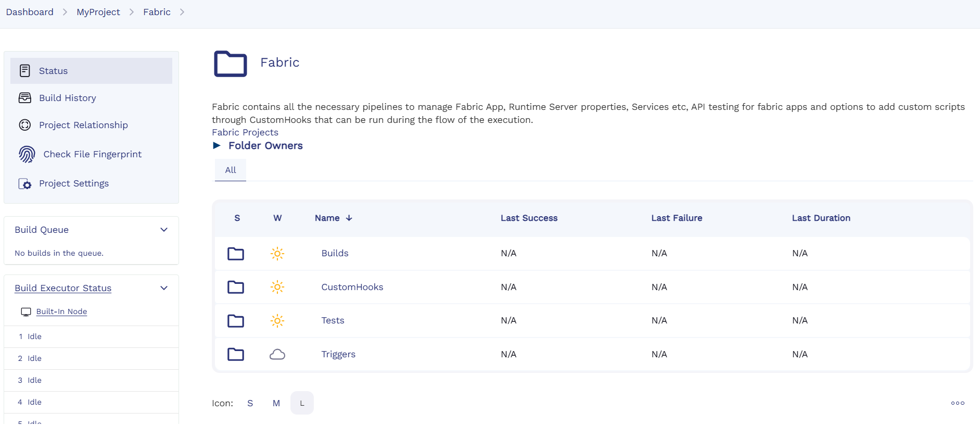The width and height of the screenshot is (980, 425).
Task: Select large icon size L
Action: pos(302,403)
